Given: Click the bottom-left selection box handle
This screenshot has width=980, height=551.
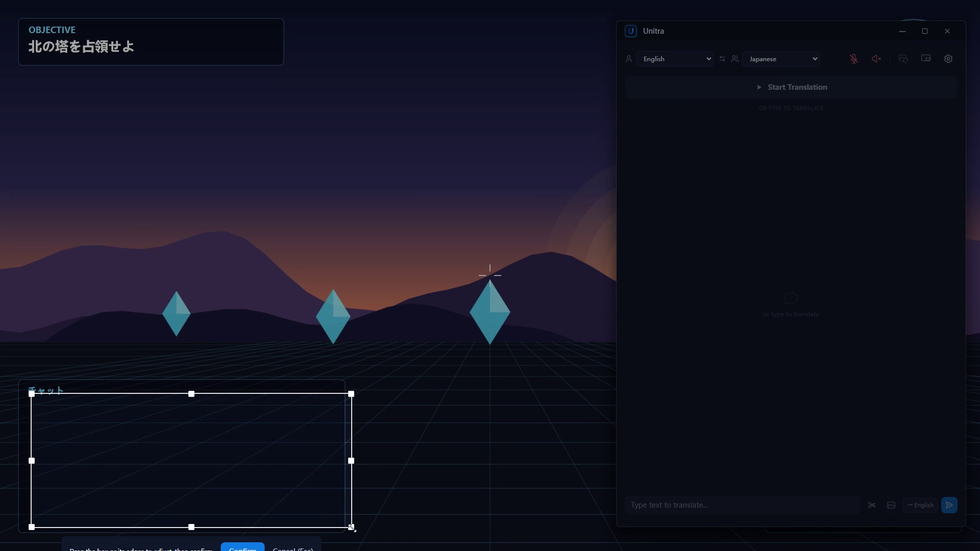Looking at the screenshot, I should pos(32,527).
